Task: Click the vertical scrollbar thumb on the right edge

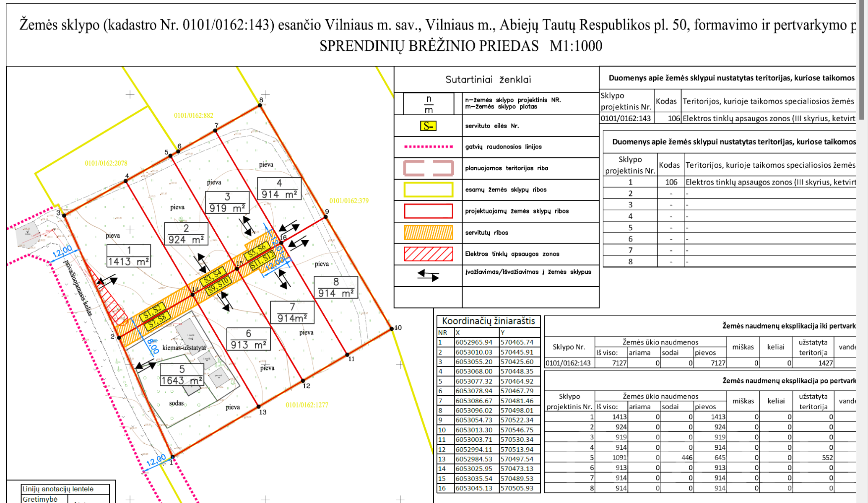Action: pyautogui.click(x=861, y=60)
